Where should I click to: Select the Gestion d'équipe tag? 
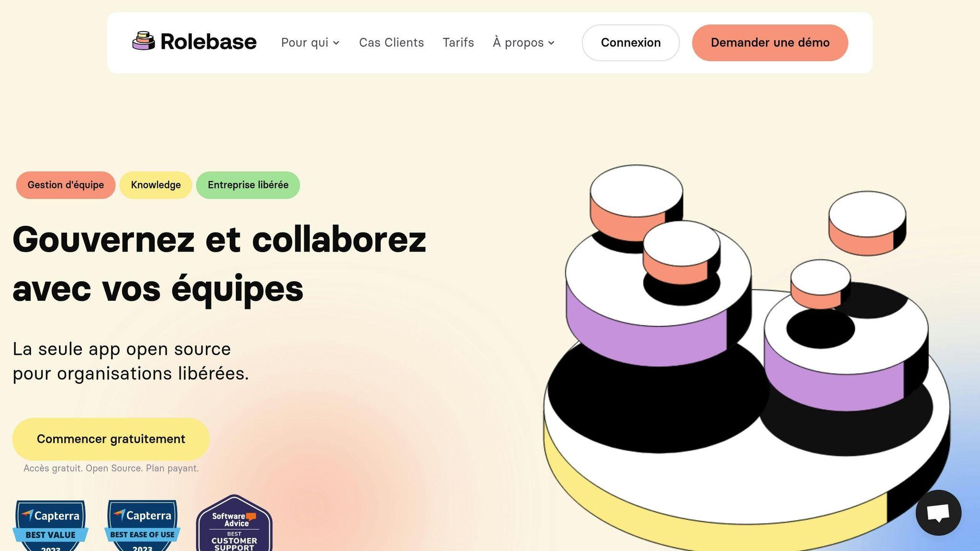[66, 185]
